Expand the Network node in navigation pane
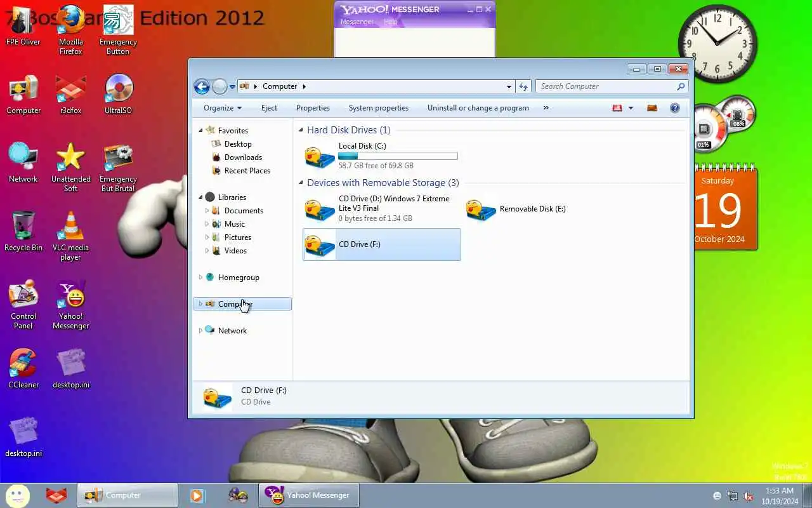Image resolution: width=812 pixels, height=508 pixels. click(x=200, y=331)
